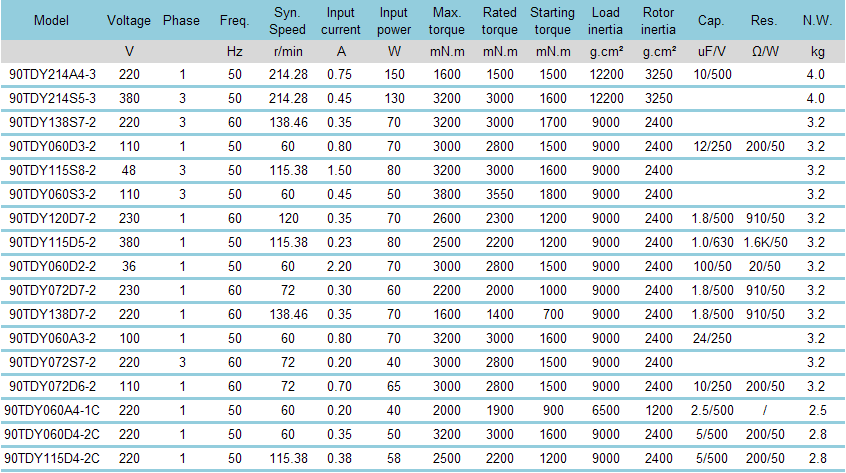Select the 'Rated torque' column header

(x=500, y=21)
